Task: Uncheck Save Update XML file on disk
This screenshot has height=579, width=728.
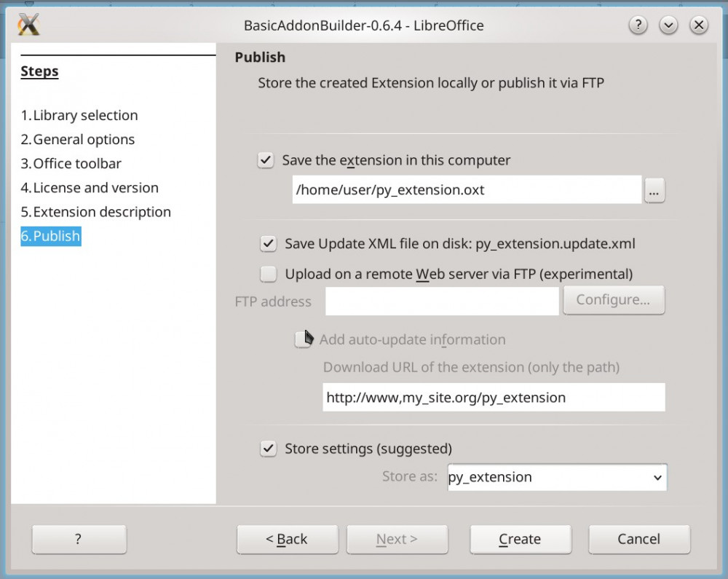Action: click(x=269, y=244)
